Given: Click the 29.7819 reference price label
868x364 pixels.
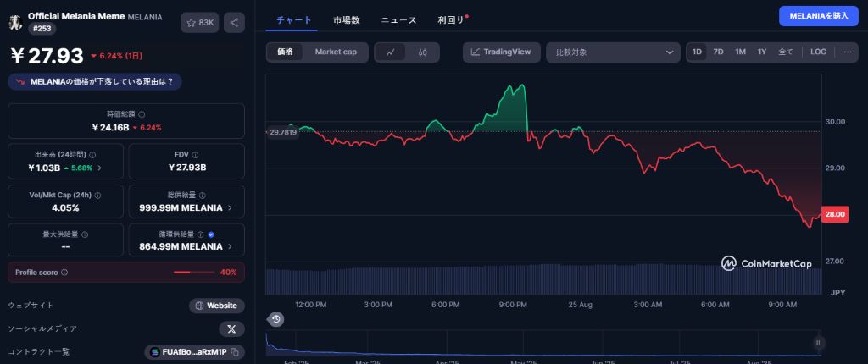Looking at the screenshot, I should 282,132.
